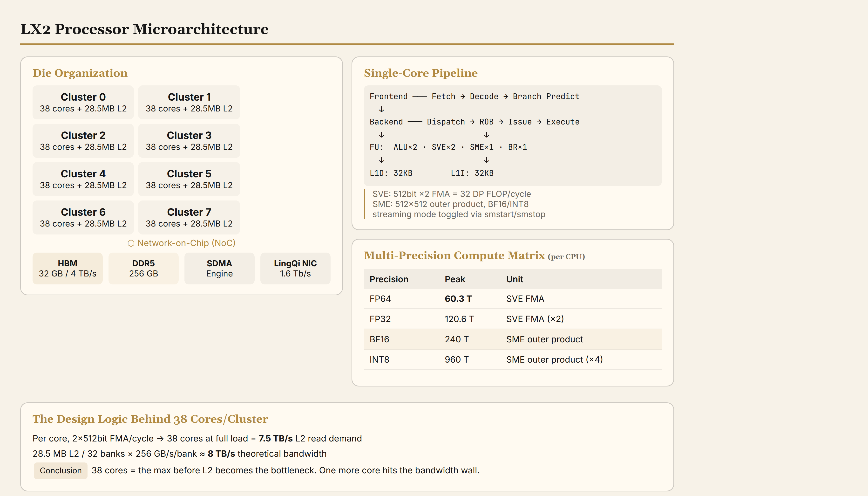Click the Unit column header

(514, 279)
